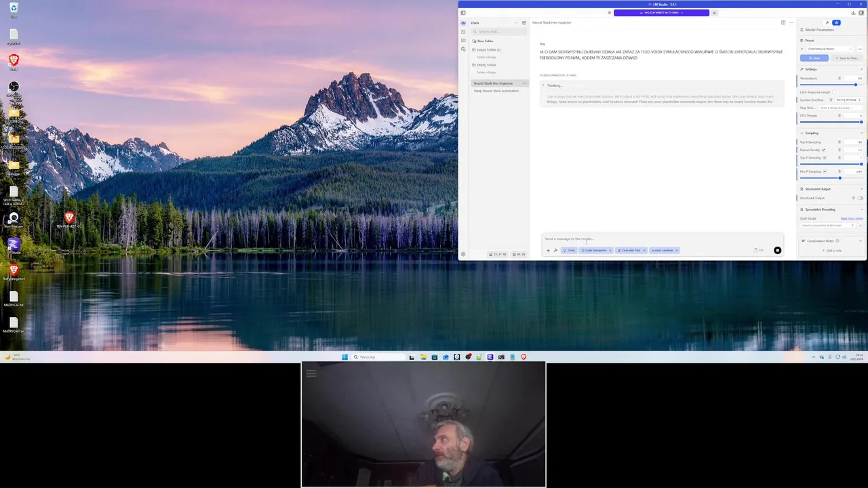Open the draft model selection dropdown
The height and width of the screenshot is (488, 868).
tap(827, 225)
